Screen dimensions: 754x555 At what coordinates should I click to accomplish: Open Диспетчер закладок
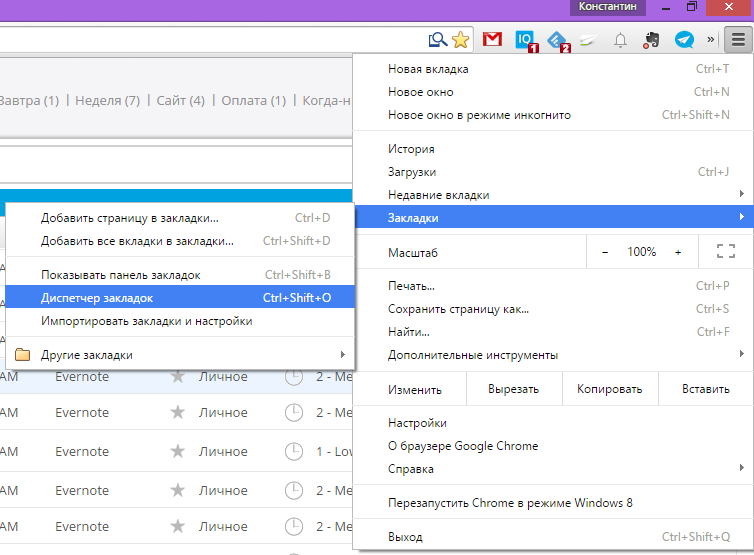click(180, 298)
